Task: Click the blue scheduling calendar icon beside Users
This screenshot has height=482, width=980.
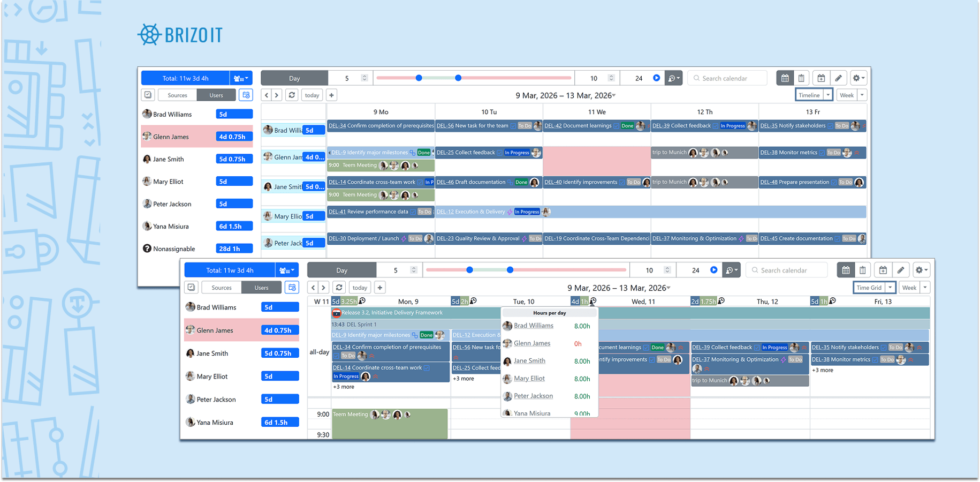Action: [246, 95]
